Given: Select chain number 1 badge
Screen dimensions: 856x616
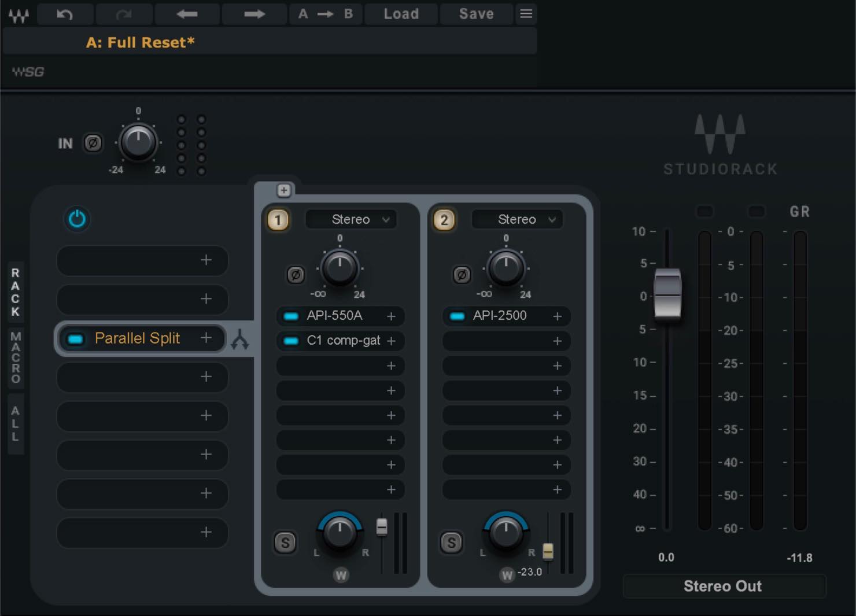Looking at the screenshot, I should point(278,220).
